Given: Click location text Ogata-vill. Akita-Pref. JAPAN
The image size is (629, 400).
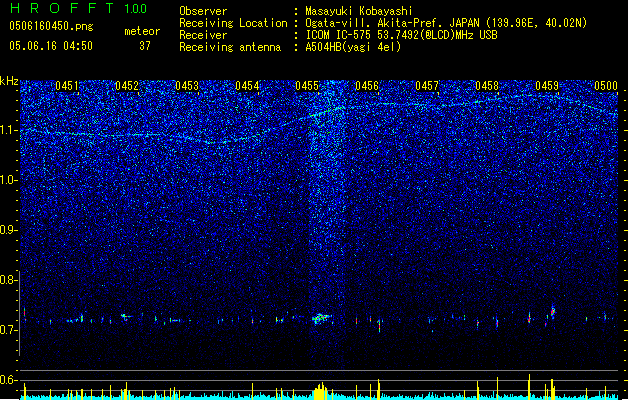Looking at the screenshot, I should [x=393, y=23].
